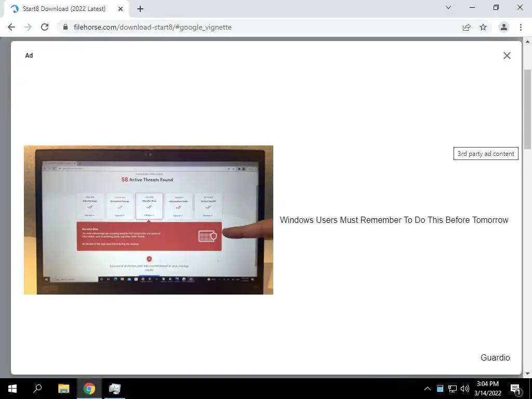
Task: Minimize the Chrome window
Action: click(472, 7)
